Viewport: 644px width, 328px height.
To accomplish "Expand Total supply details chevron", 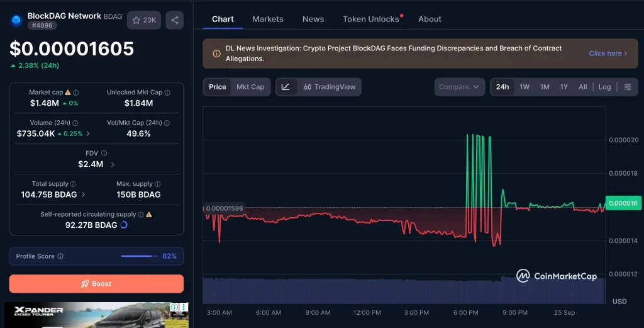I will click(84, 195).
